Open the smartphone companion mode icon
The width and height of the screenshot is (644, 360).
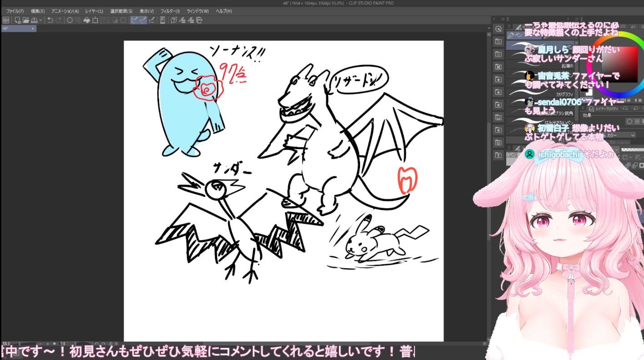click(x=162, y=20)
